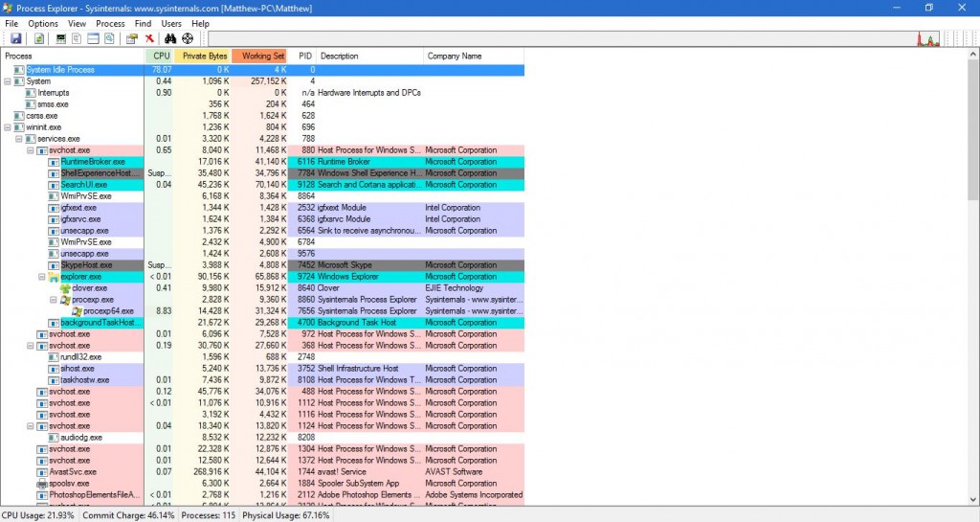Open System Information from the graph toolbar icon
Image resolution: width=980 pixels, height=522 pixels.
click(x=60, y=38)
